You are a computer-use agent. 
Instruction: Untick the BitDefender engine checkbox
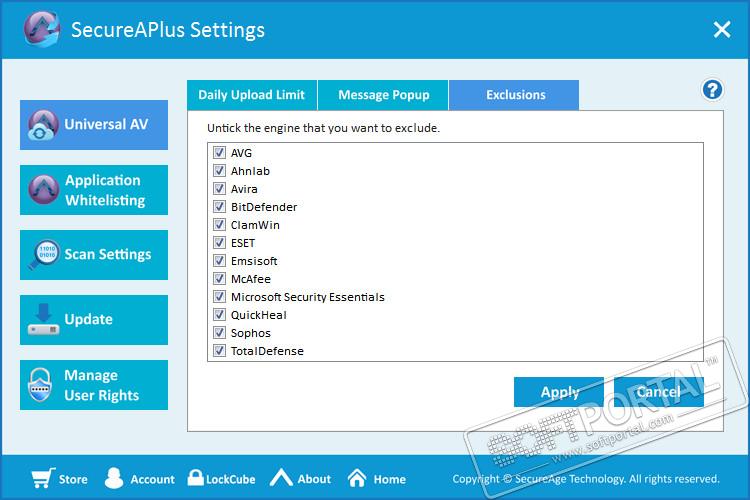pyautogui.click(x=219, y=206)
